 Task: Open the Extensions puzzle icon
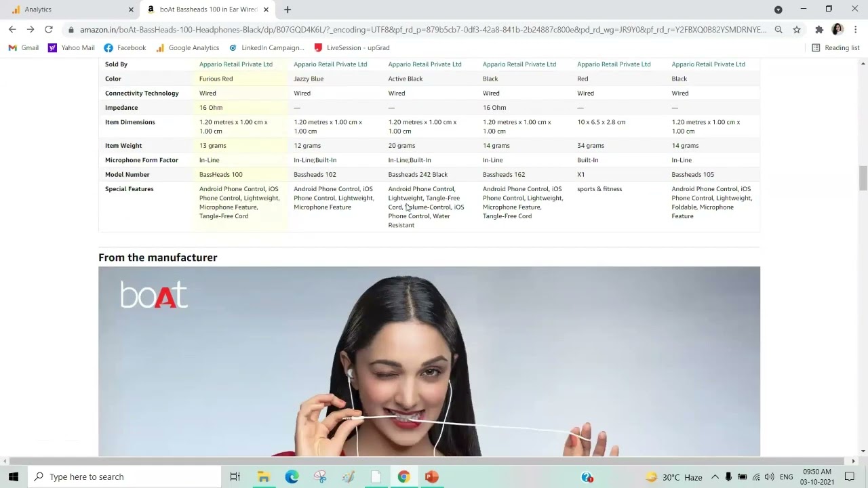point(819,30)
